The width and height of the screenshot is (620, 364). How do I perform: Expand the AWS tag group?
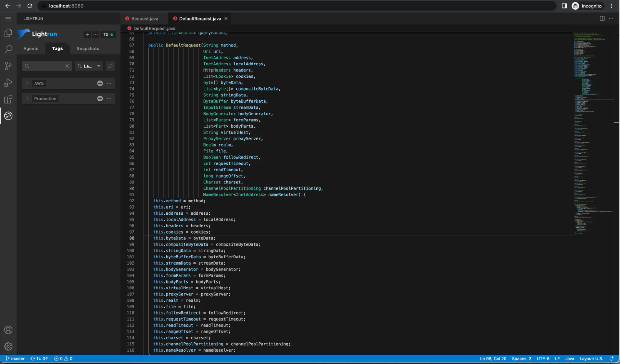coord(27,83)
